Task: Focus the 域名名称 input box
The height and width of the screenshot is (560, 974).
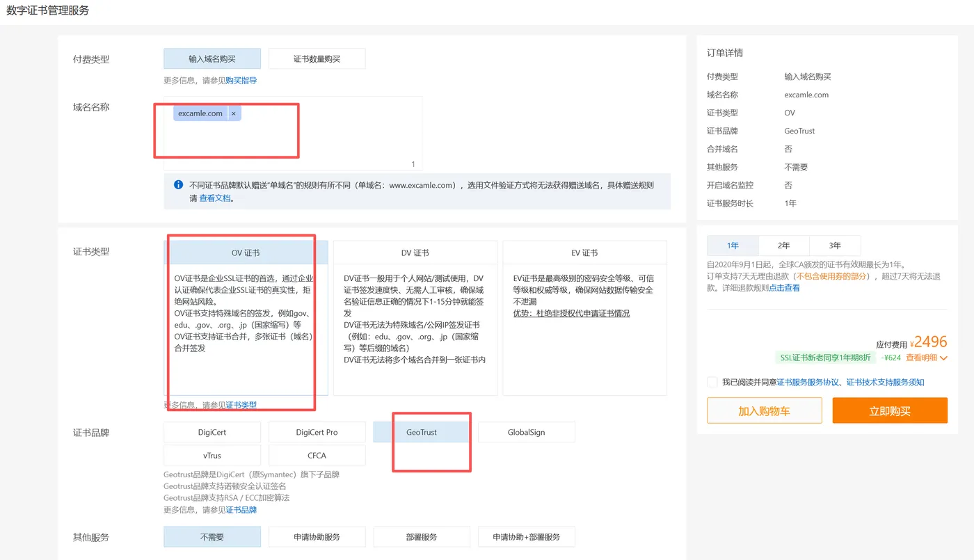Action: [293, 134]
